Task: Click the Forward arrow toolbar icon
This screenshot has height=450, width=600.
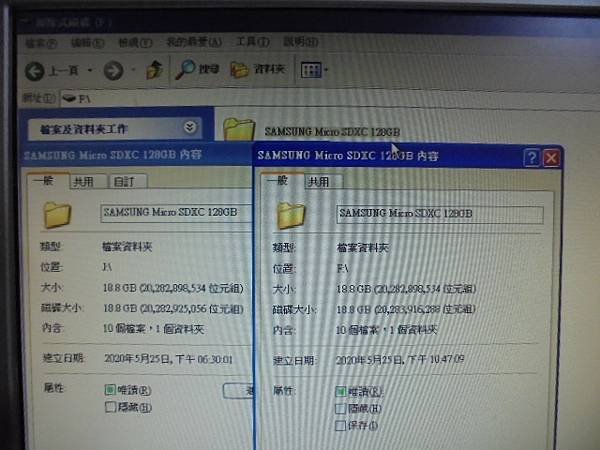Action: (x=113, y=70)
